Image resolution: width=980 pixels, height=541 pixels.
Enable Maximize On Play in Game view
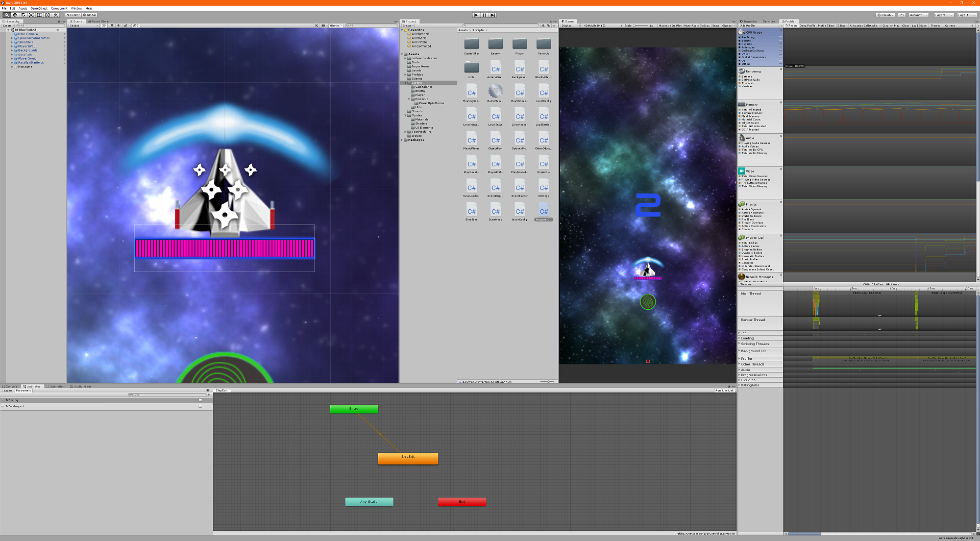coord(670,25)
